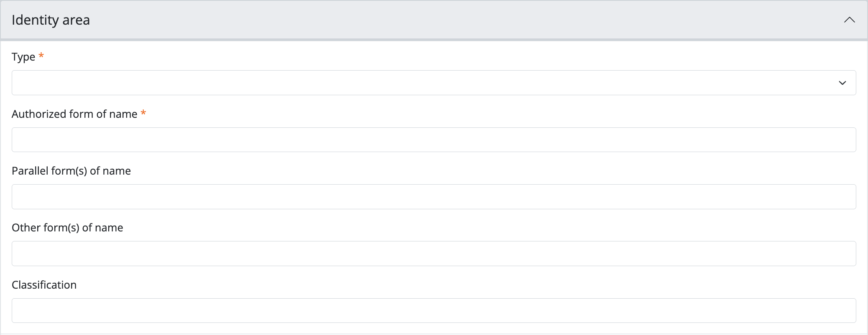Click the Type dropdown arrow icon

tap(842, 83)
